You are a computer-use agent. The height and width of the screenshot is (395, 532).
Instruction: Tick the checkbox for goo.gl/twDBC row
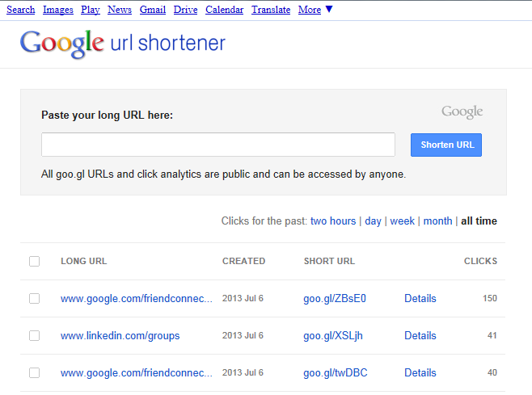click(x=34, y=372)
